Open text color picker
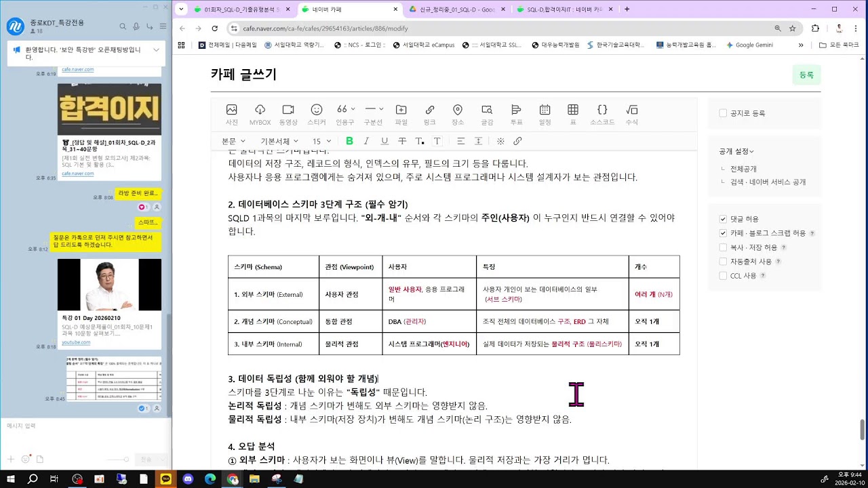This screenshot has height=488, width=868. 420,141
